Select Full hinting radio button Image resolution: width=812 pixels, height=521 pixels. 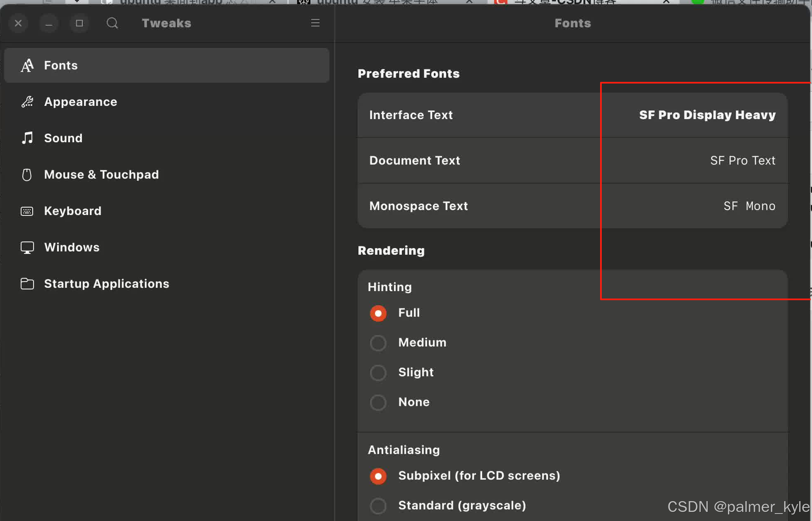[x=378, y=313]
